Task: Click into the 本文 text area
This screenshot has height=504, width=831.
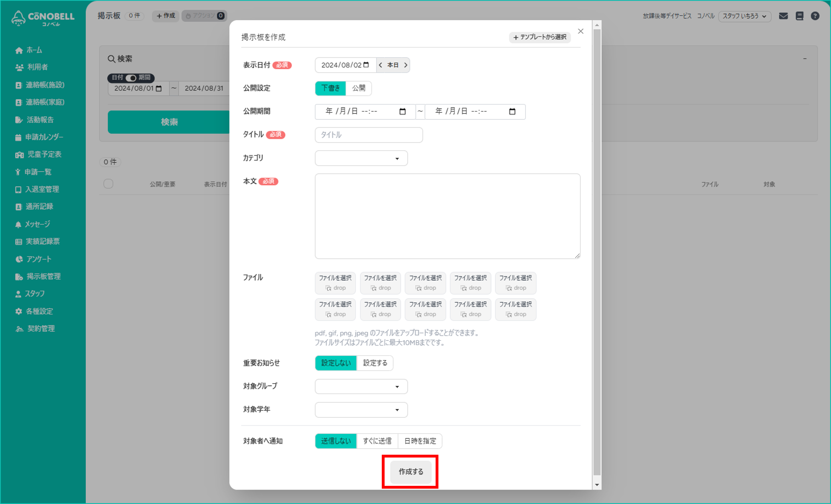Action: [x=447, y=216]
